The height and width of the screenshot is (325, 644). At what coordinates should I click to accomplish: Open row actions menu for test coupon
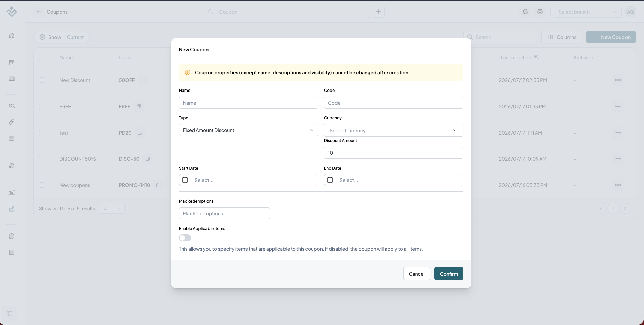[618, 133]
